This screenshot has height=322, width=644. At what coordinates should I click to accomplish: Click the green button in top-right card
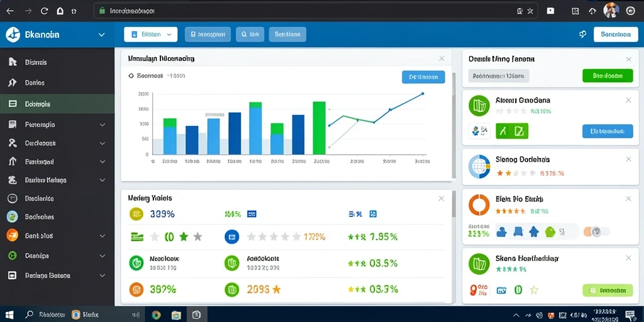point(608,76)
